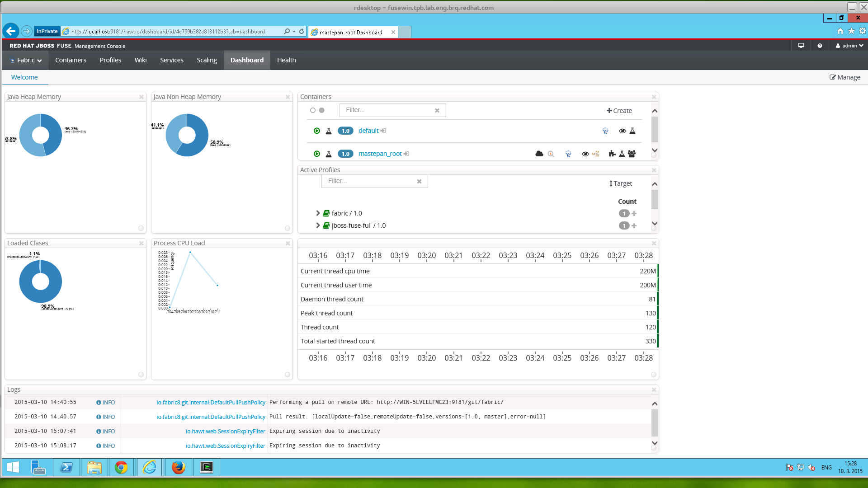Screen dimensions: 868x488
Task: Click plus icon beside fabric / 1.0 count
Action: pyautogui.click(x=634, y=213)
